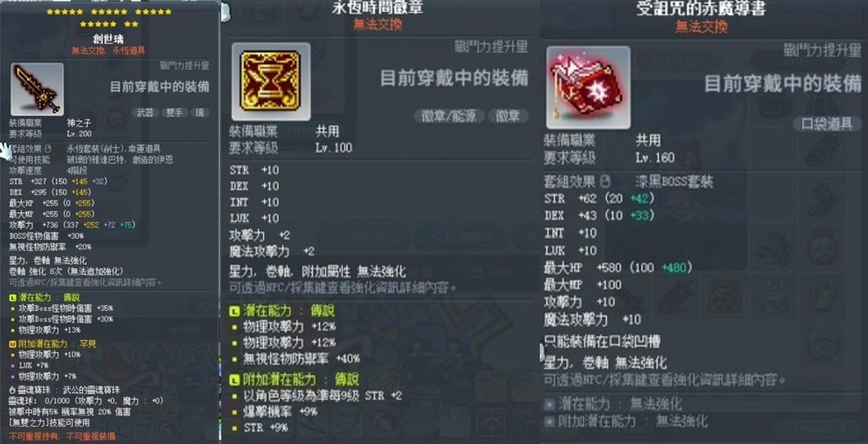Image resolution: width=868 pixels, height=444 pixels.
Task: Select the 瑞 category tag
Action: [199, 113]
